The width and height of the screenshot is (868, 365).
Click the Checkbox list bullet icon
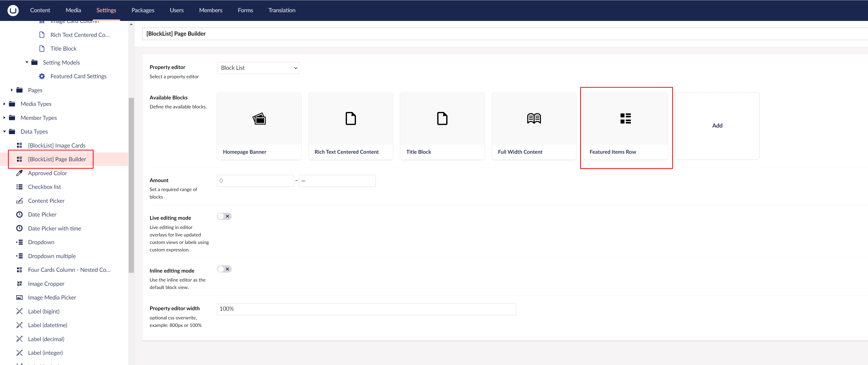tap(19, 187)
